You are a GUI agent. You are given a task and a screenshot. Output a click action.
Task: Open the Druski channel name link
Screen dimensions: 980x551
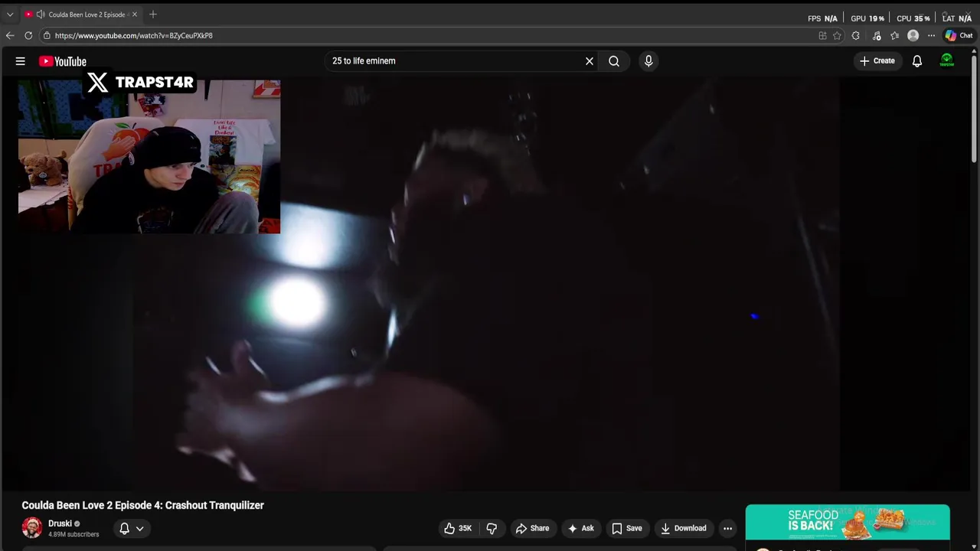click(60, 523)
